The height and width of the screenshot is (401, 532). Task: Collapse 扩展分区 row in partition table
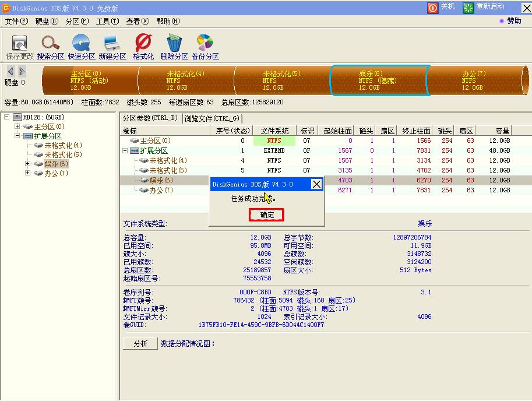point(125,150)
